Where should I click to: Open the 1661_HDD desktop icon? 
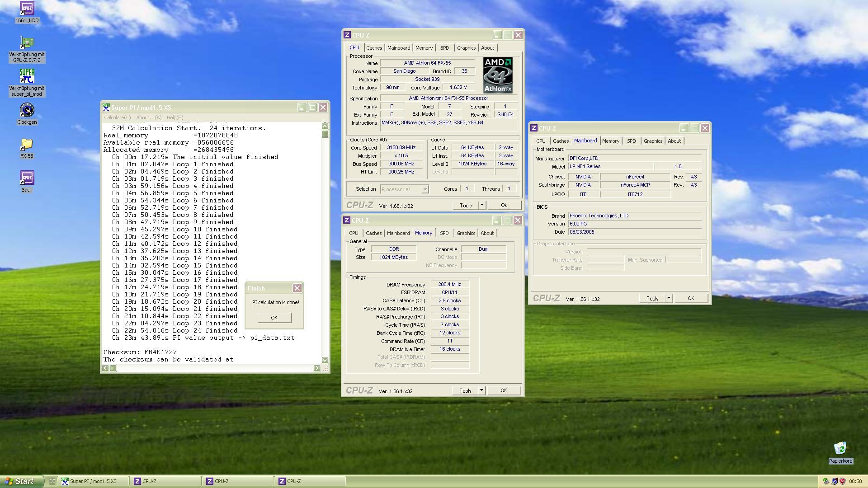click(x=27, y=8)
